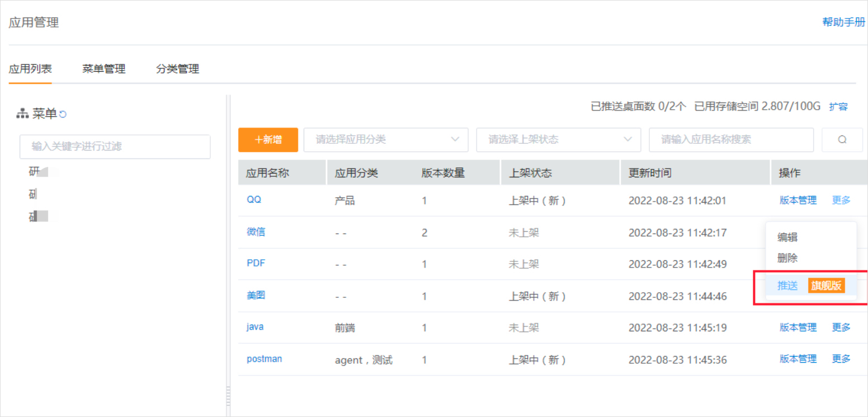Viewport: 868px width, 417px height.
Task: Click the 新增 button to add app
Action: [x=268, y=139]
